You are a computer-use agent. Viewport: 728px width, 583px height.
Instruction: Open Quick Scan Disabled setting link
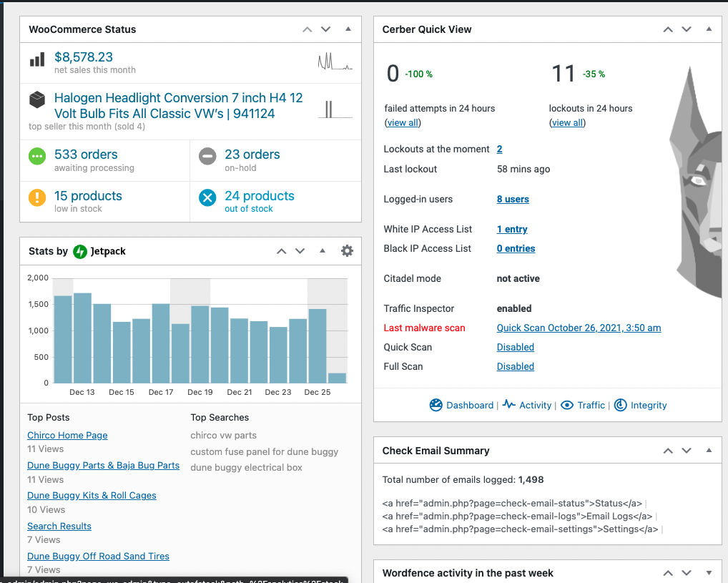(515, 347)
